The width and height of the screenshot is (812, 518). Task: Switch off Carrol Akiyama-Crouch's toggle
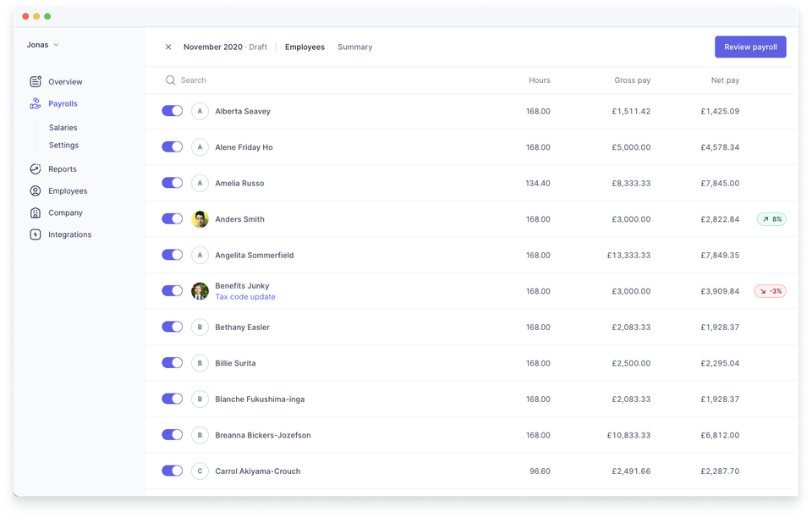172,471
